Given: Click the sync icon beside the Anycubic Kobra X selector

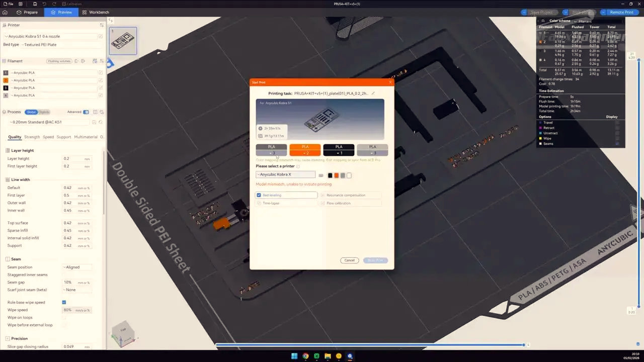Looking at the screenshot, I should 321,175.
